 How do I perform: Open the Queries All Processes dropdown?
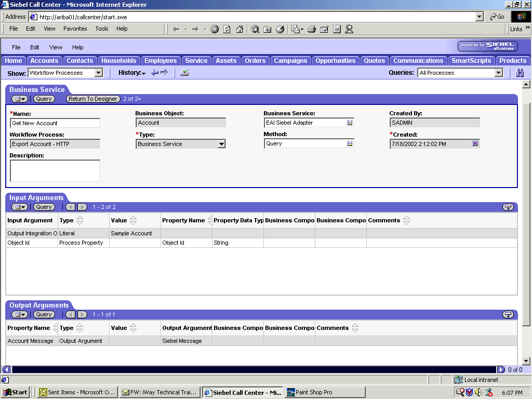499,73
